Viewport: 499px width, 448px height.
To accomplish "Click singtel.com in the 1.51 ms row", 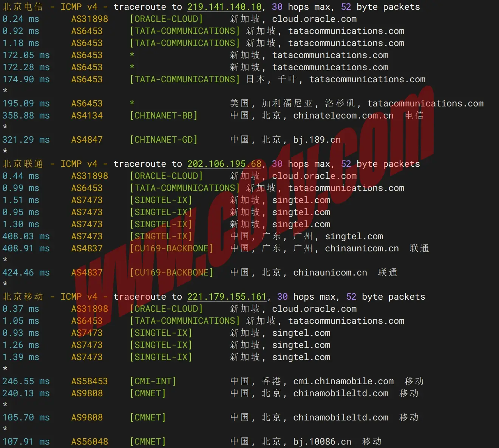I will coord(301,200).
